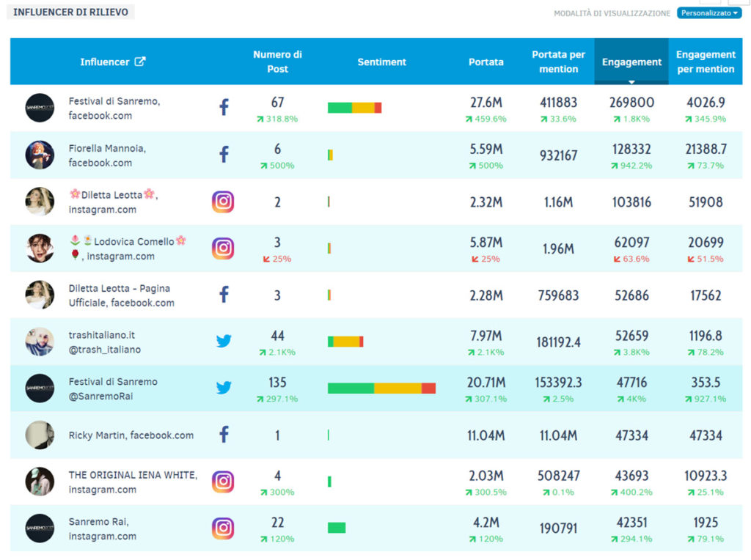This screenshot has height=560, width=751.
Task: Click Facebook icon in Fiorella Mannoia row
Action: (x=224, y=154)
